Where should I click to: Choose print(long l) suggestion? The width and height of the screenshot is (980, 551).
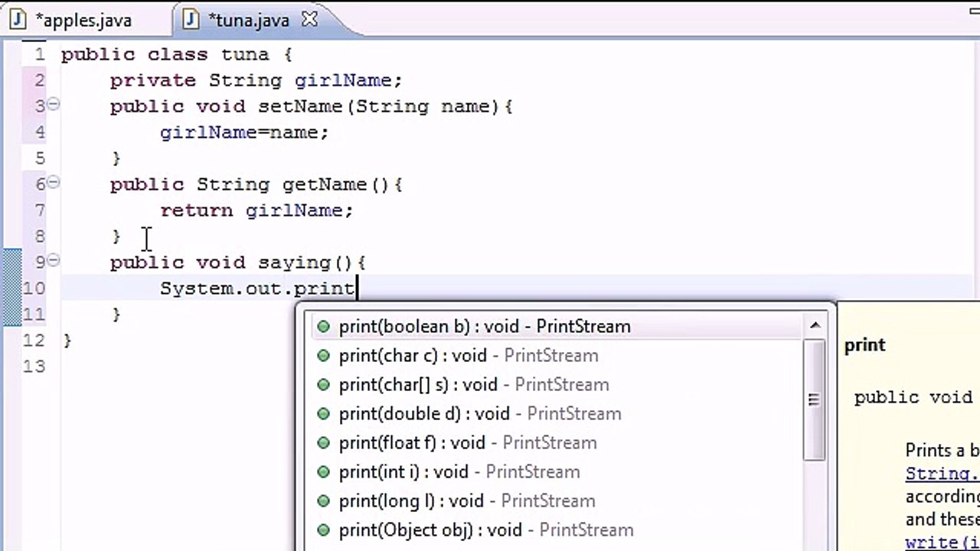[x=557, y=501]
